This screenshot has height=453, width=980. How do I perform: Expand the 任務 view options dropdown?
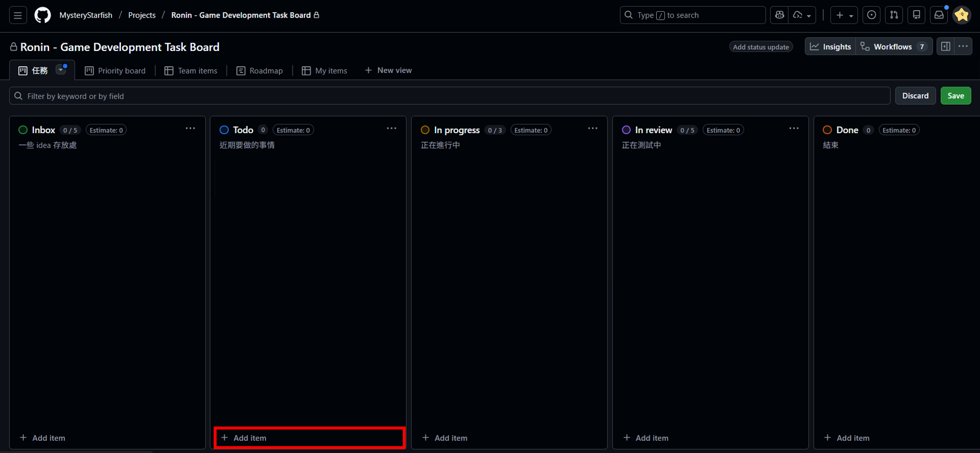pyautogui.click(x=61, y=70)
